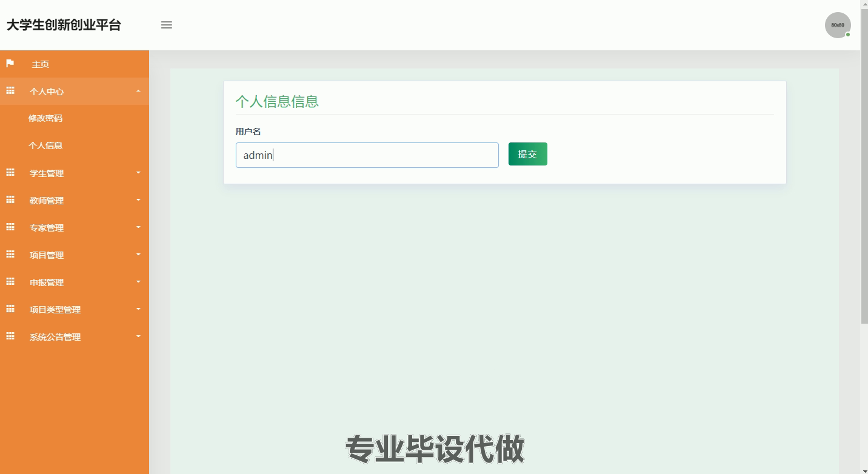Click the grid icon beside 个人中心
868x474 pixels.
(10, 91)
